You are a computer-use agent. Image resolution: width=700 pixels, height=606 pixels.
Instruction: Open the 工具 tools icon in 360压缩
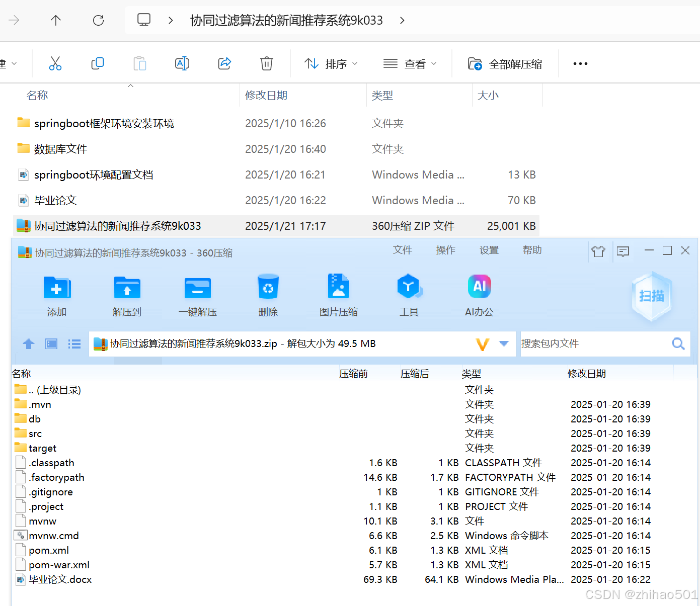point(409,296)
